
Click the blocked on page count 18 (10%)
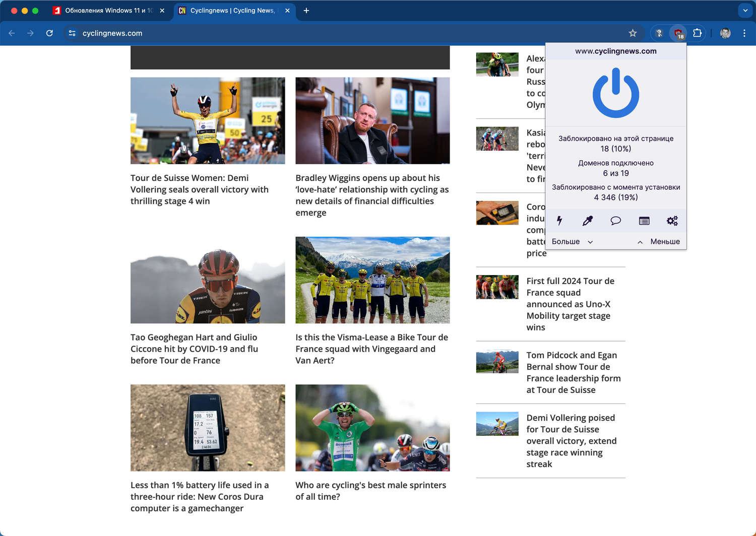tap(616, 149)
